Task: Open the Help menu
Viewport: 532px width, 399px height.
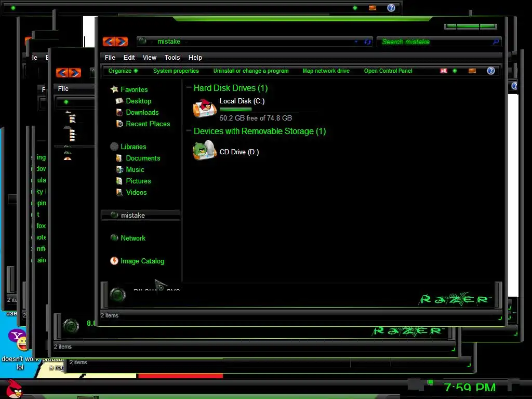Action: (x=195, y=57)
